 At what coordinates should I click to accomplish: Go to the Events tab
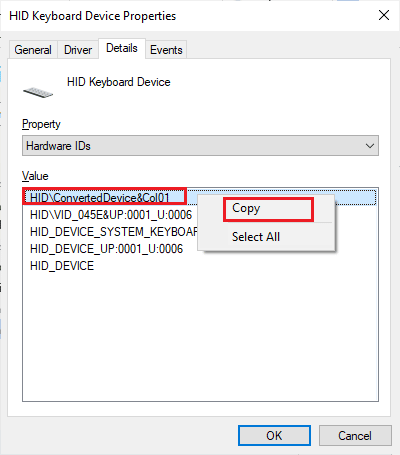point(166,50)
